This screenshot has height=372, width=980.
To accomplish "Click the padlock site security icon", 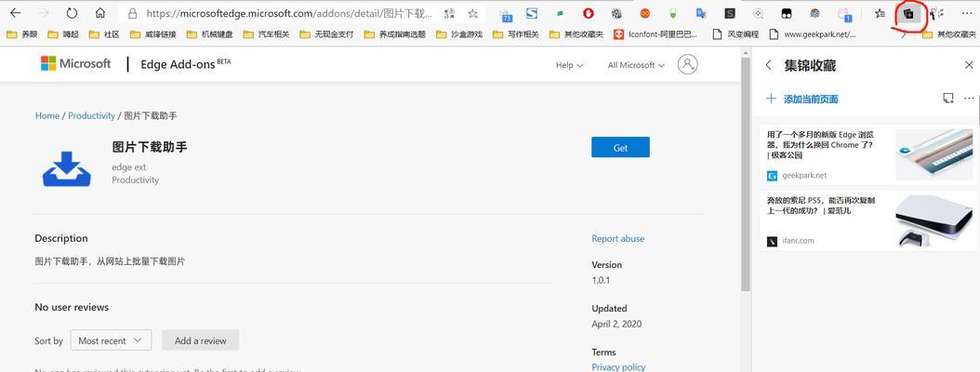I will (132, 13).
